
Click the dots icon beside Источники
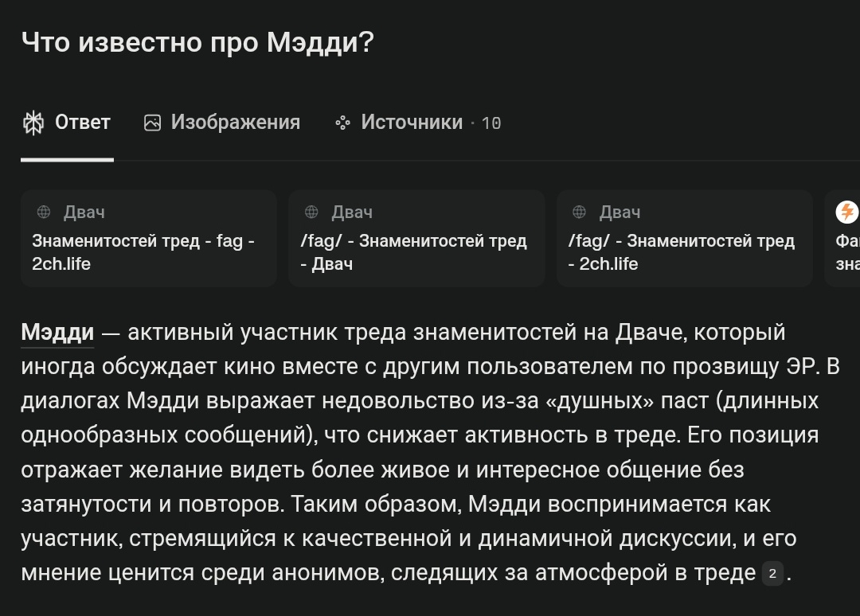pyautogui.click(x=342, y=123)
